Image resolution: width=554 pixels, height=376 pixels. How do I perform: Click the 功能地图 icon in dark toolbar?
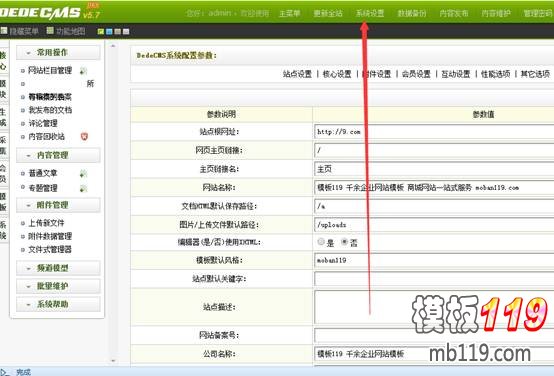click(x=50, y=31)
